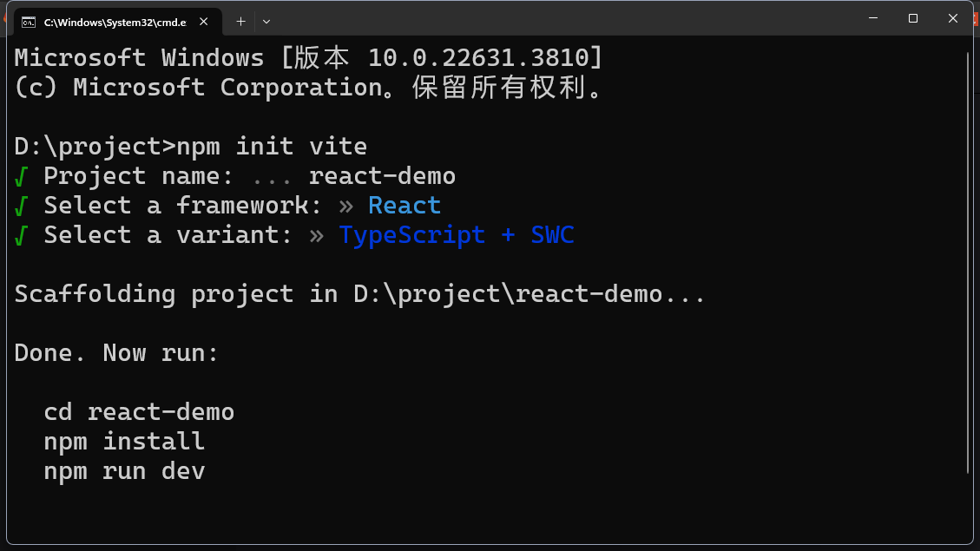
Task: Click the green checkmark beside Select a variant
Action: [x=20, y=235]
